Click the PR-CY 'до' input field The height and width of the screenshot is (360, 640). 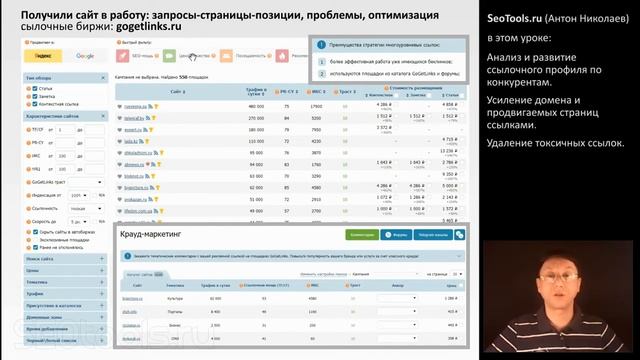(95, 143)
